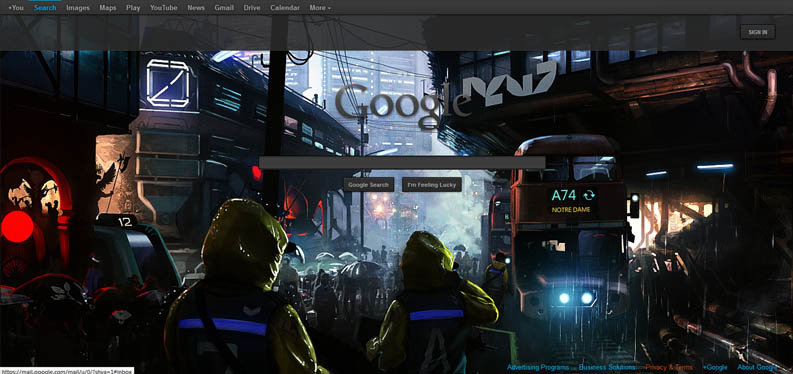Expand the More dropdown menu

tap(320, 8)
